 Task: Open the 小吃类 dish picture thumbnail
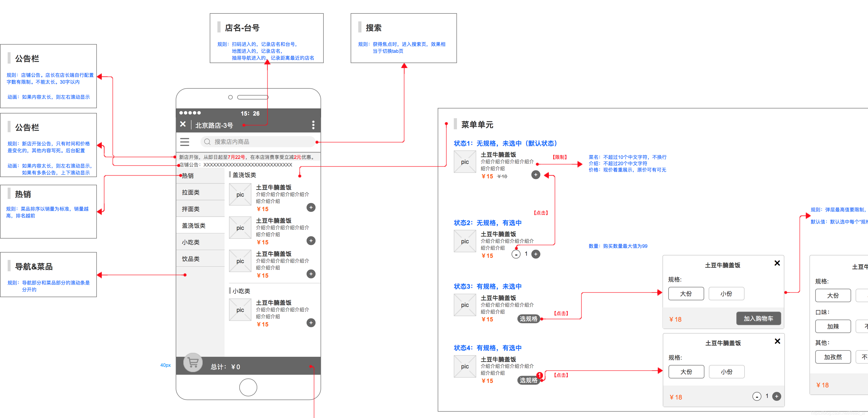240,310
